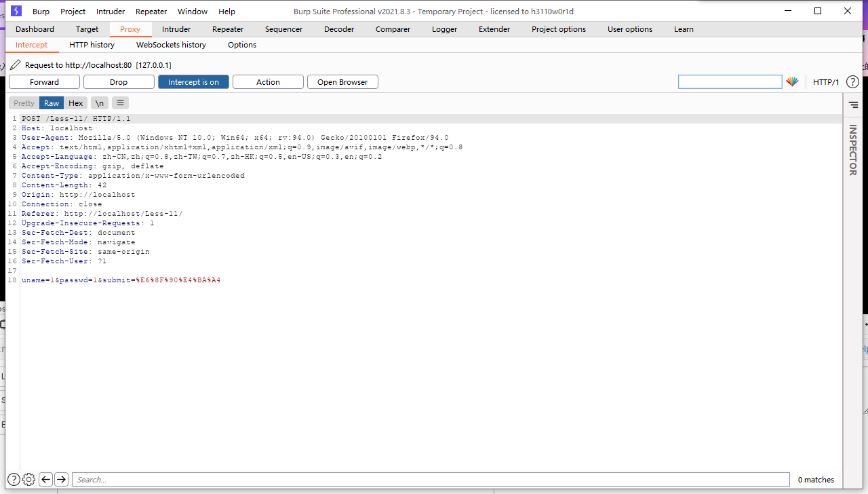Open the Intruder menu
868x494 pixels.
click(x=111, y=12)
